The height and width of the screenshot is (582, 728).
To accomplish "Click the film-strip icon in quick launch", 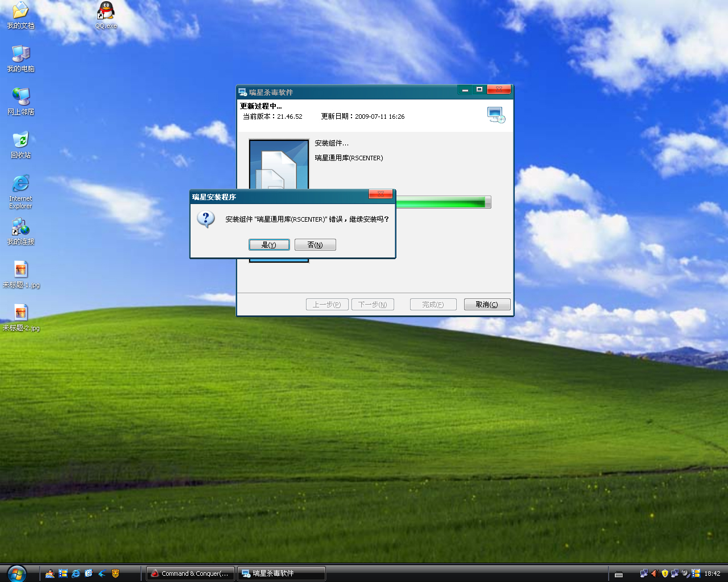I will (x=63, y=573).
